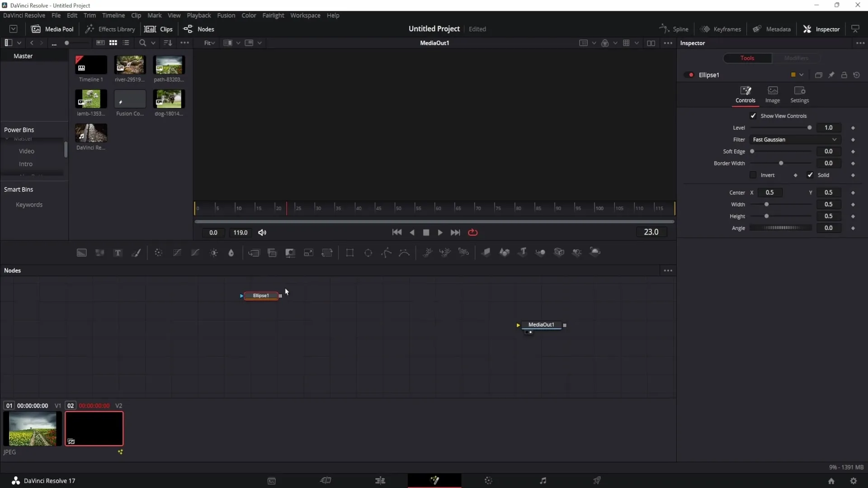Select the highlight/color tool icon
Image resolution: width=868 pixels, height=488 pixels.
tap(232, 252)
